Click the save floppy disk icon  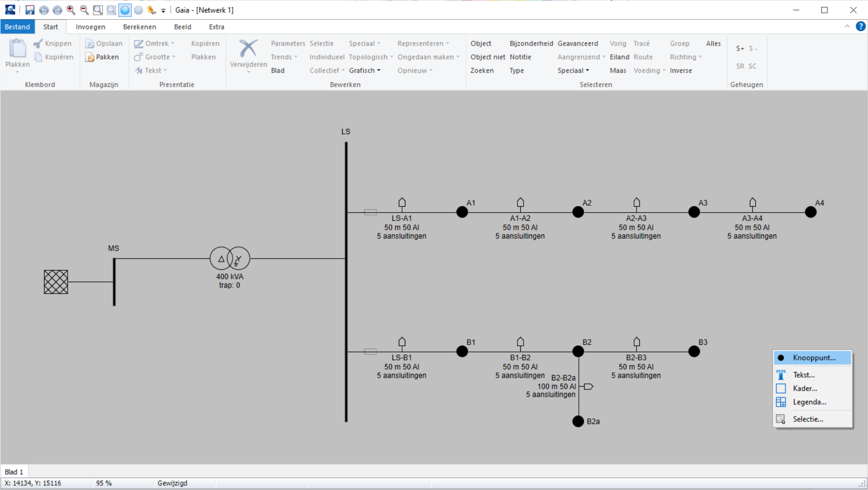coord(30,10)
